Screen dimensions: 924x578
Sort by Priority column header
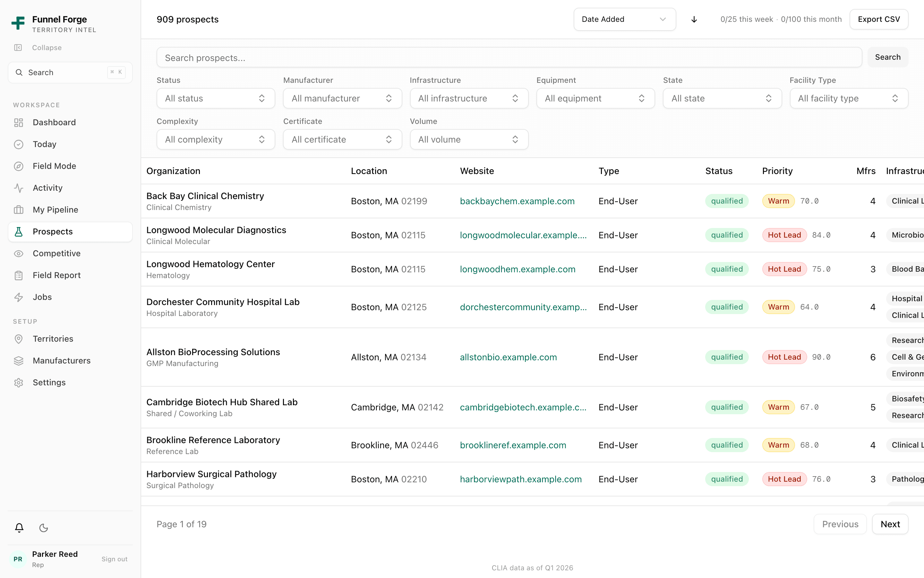click(777, 171)
